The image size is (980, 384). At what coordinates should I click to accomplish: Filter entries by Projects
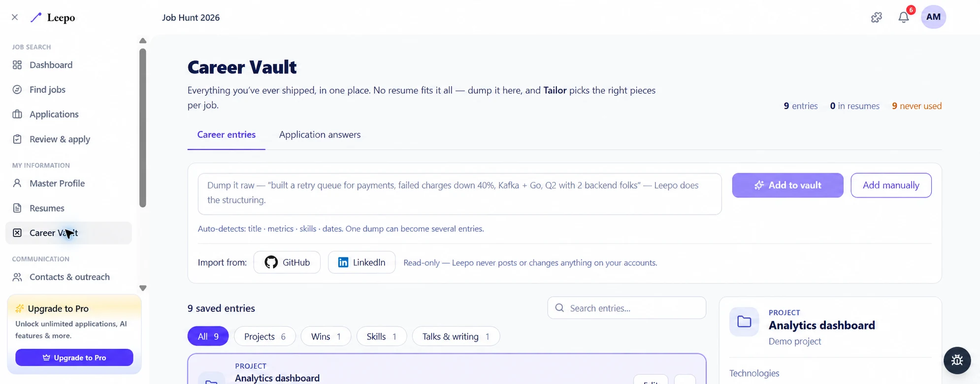[x=265, y=336]
